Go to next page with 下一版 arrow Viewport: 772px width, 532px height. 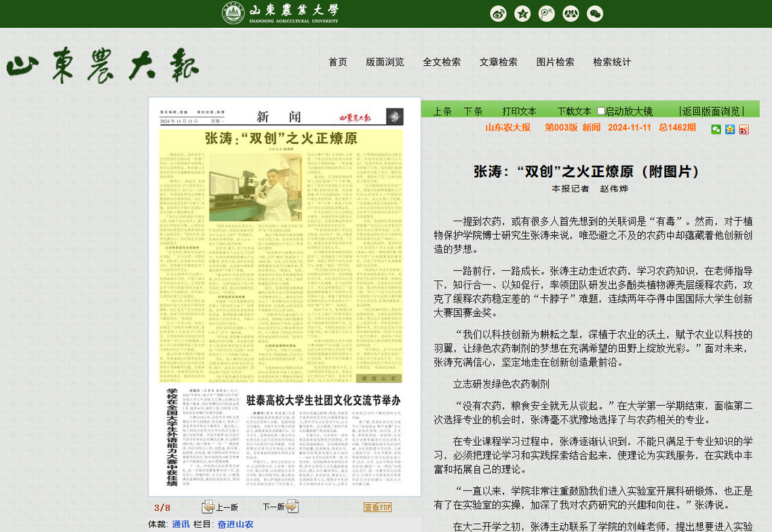coord(280,507)
